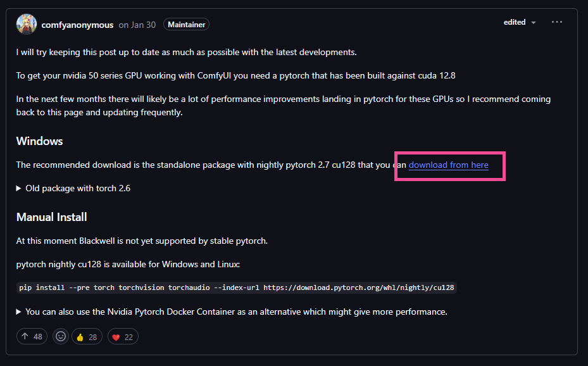Open the on Jan 30 timestamp link

137,25
